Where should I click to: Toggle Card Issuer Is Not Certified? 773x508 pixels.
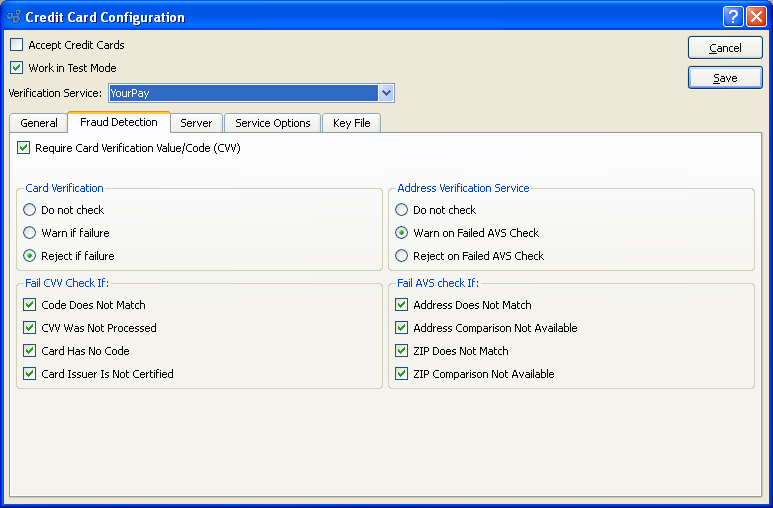click(30, 374)
